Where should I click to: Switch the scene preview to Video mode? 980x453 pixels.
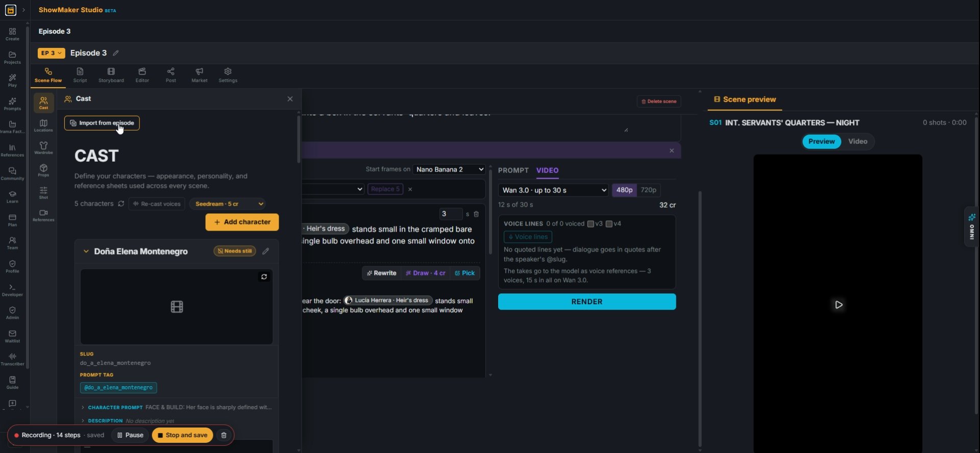tap(857, 141)
